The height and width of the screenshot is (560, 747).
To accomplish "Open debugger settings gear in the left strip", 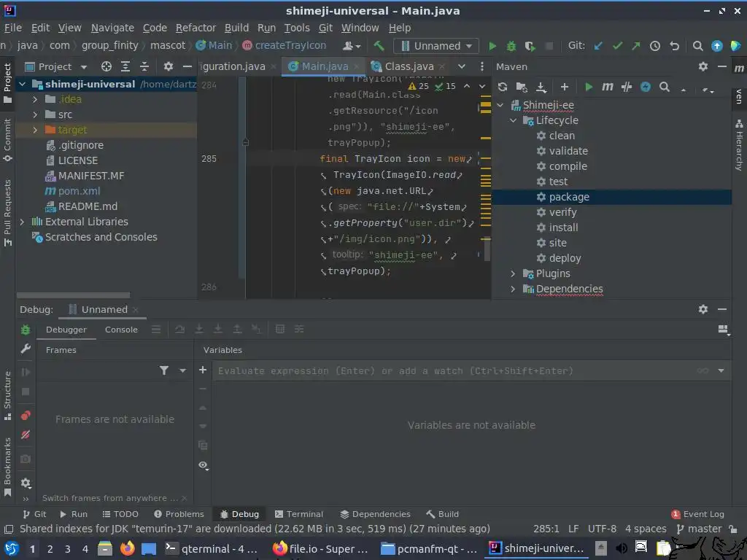I will click(26, 483).
